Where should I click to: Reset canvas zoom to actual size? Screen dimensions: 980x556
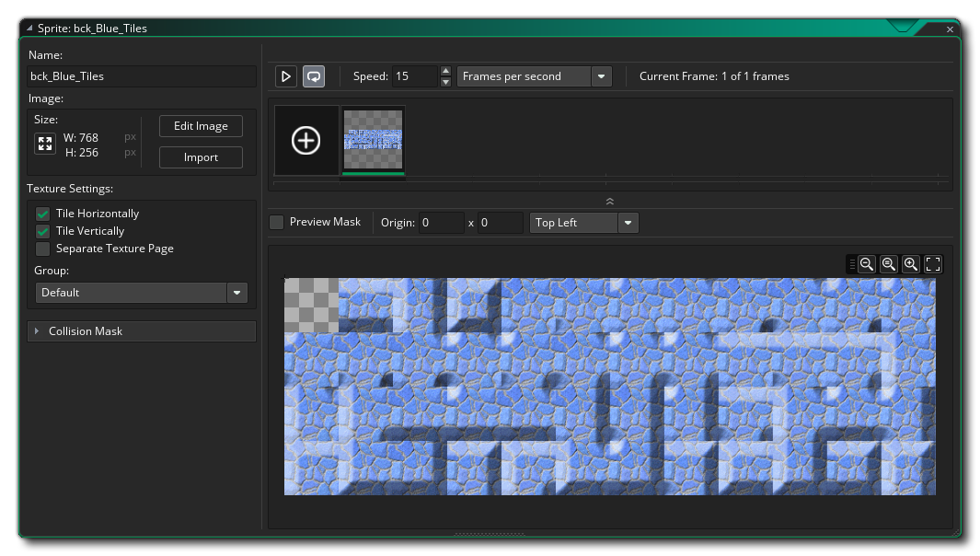[888, 264]
